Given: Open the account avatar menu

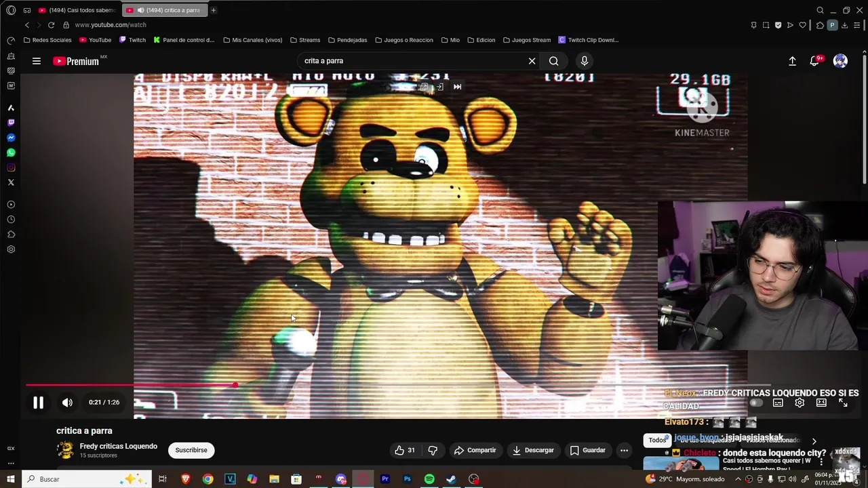Looking at the screenshot, I should tap(840, 61).
